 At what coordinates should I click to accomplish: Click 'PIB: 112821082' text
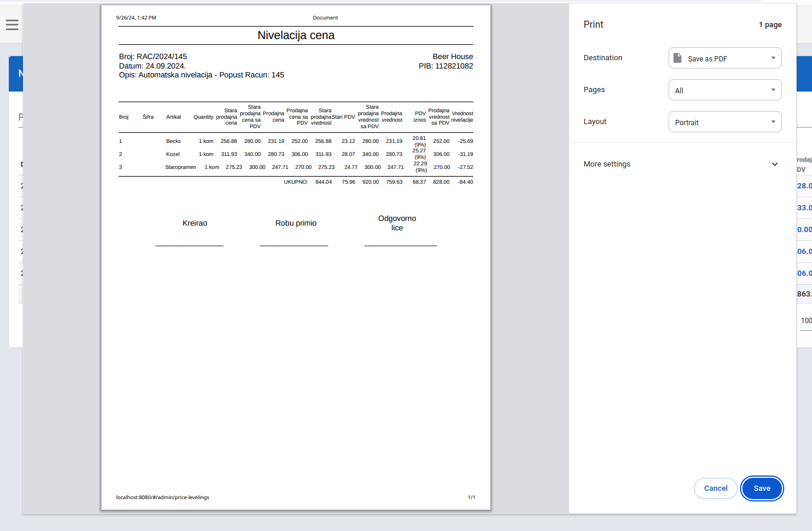pos(446,66)
